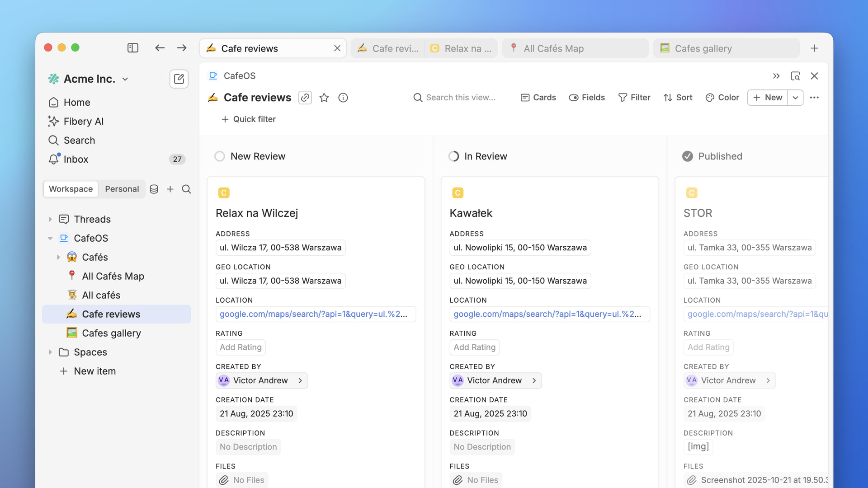Click the Search this view field
This screenshot has width=868, height=488.
coord(460,98)
